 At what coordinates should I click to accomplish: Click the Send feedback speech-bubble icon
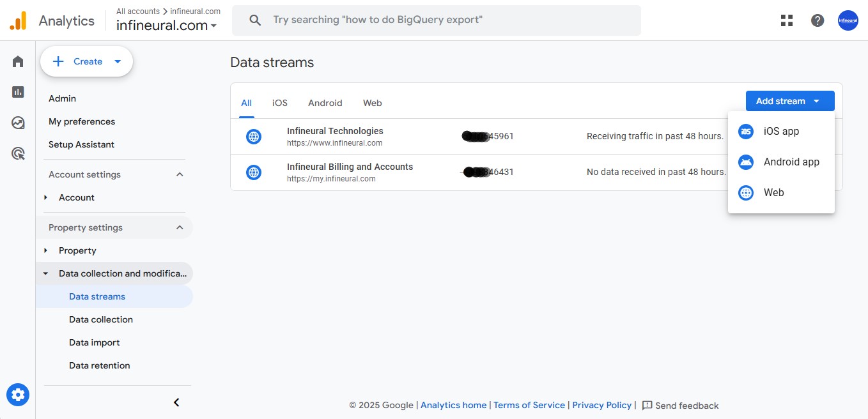pyautogui.click(x=647, y=405)
